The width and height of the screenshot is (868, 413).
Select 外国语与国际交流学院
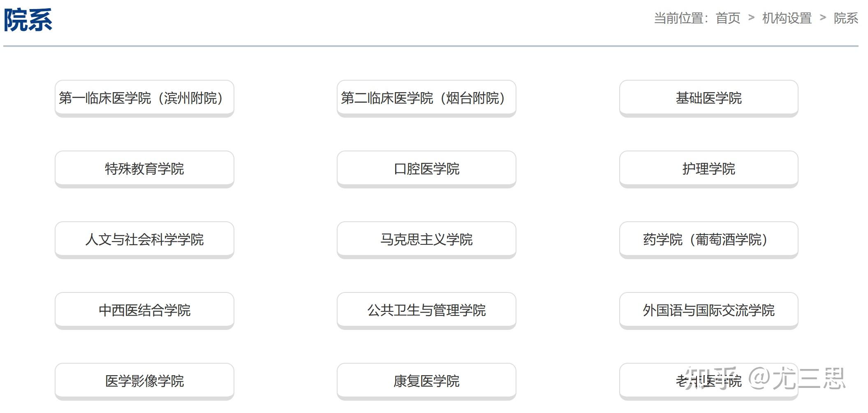pyautogui.click(x=708, y=310)
